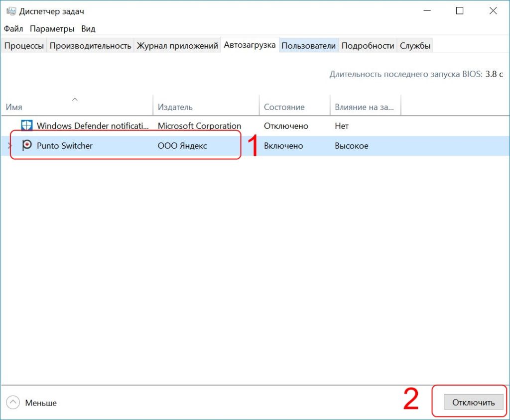The height and width of the screenshot is (420, 510).
Task: Open the Параметры menu
Action: click(52, 29)
